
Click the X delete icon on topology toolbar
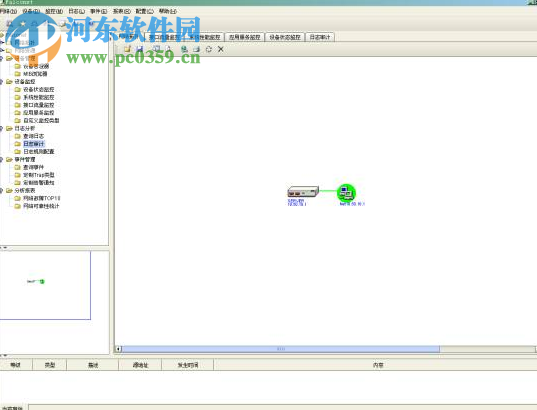pos(221,49)
